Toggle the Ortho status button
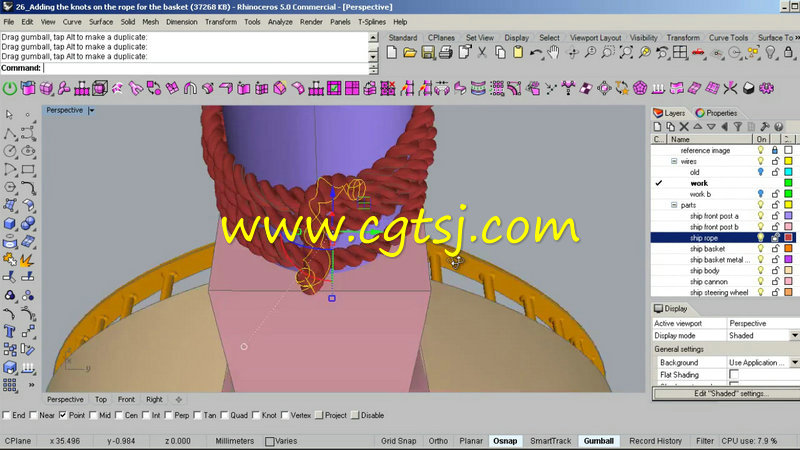This screenshot has width=800, height=450. click(438, 441)
